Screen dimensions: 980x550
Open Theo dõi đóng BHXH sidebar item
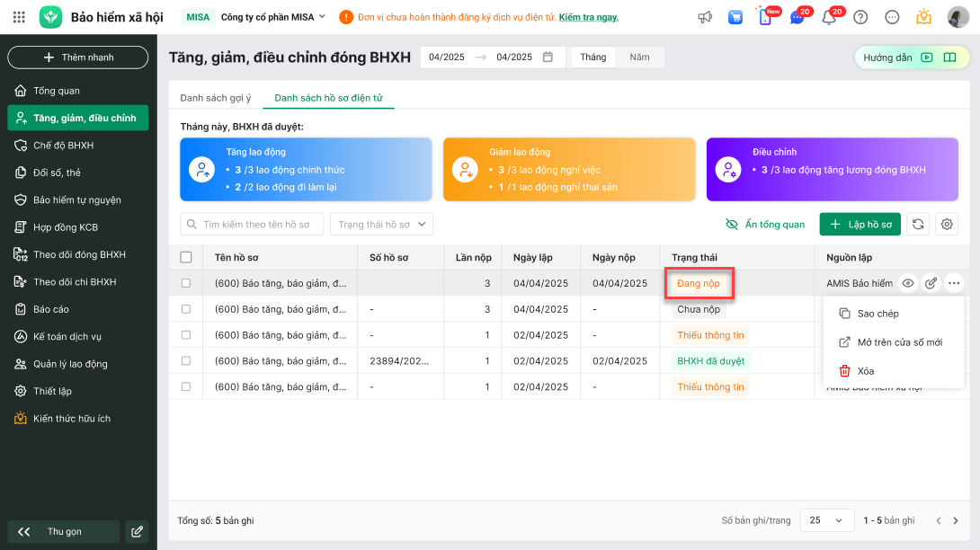78,254
